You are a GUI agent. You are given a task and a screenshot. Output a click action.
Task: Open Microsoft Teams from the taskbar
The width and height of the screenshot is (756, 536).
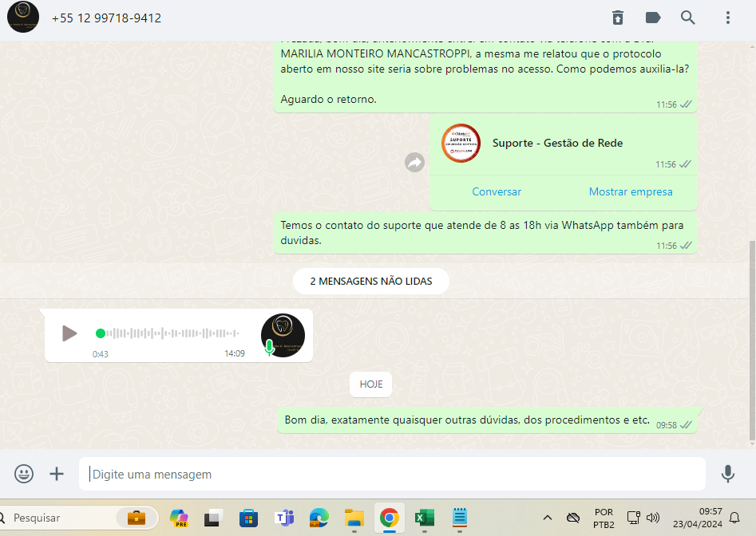[x=284, y=518]
